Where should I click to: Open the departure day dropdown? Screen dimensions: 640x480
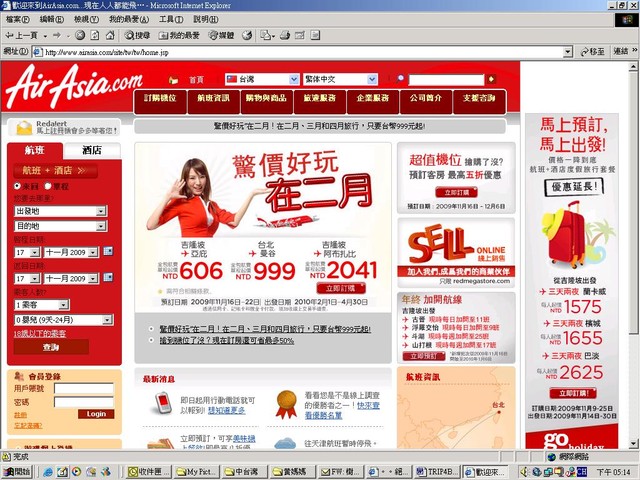tap(27, 252)
